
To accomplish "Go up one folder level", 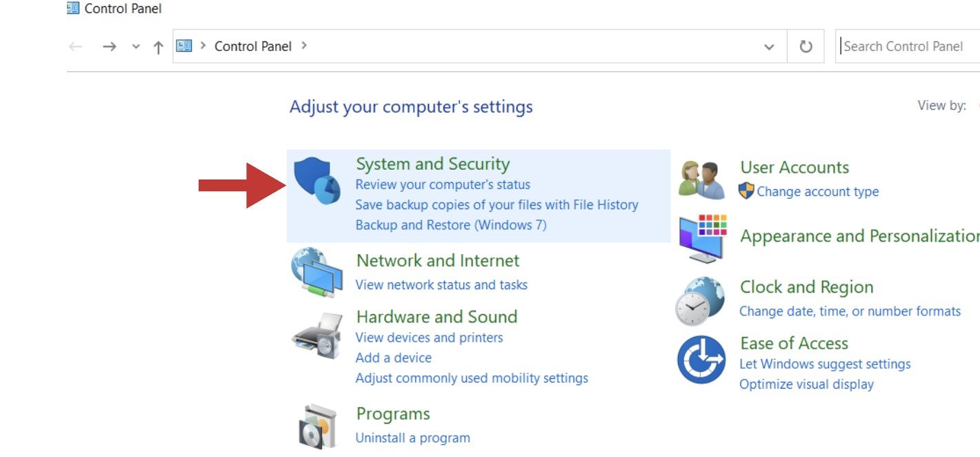I will pyautogui.click(x=159, y=47).
